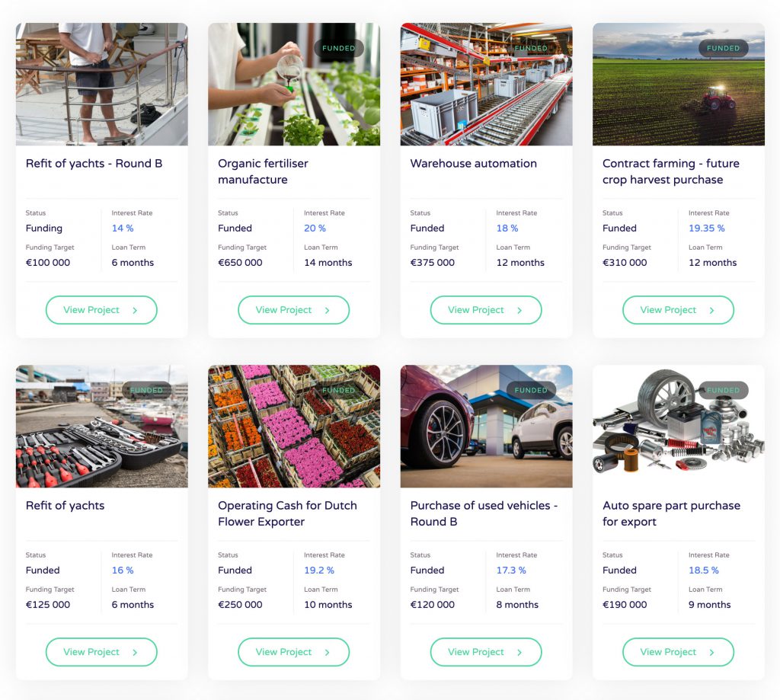Click the €190 000 funding target on spare parts card

coord(625,604)
